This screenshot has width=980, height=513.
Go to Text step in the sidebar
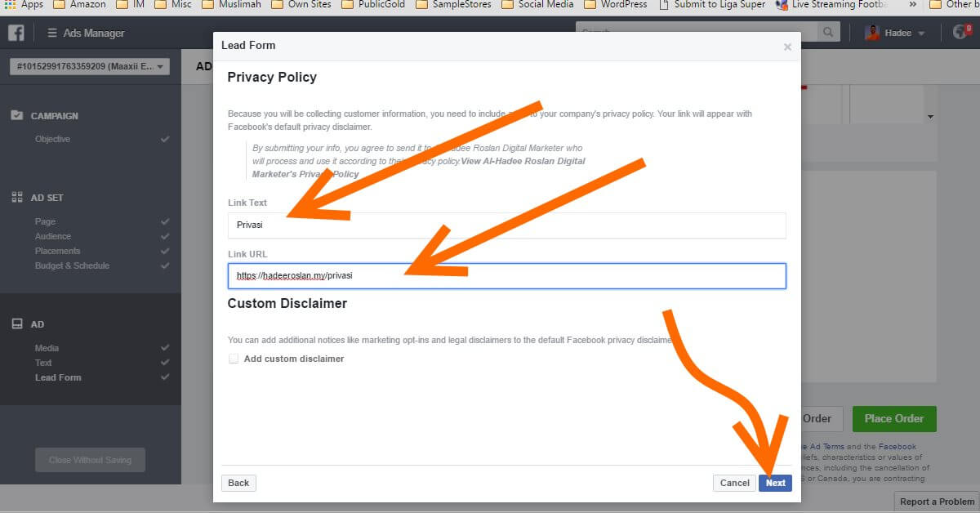tap(43, 363)
